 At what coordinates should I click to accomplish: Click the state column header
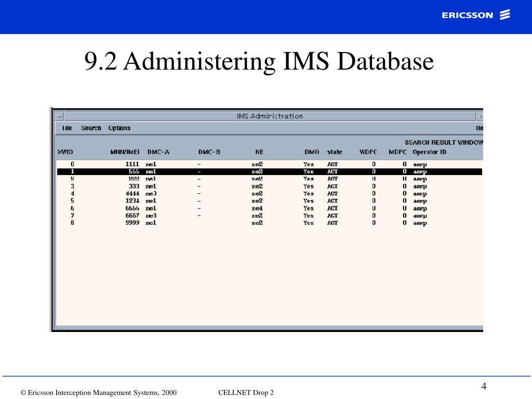(335, 152)
